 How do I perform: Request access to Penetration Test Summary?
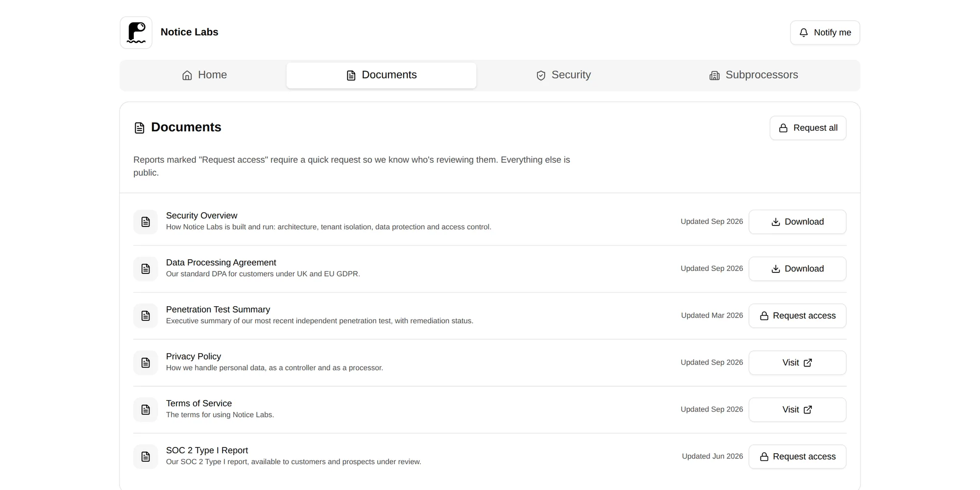click(797, 316)
